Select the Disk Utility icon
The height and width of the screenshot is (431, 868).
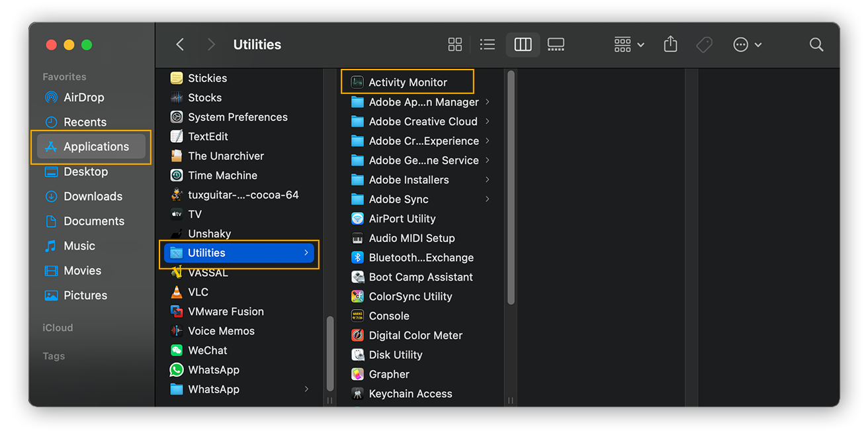pos(357,355)
